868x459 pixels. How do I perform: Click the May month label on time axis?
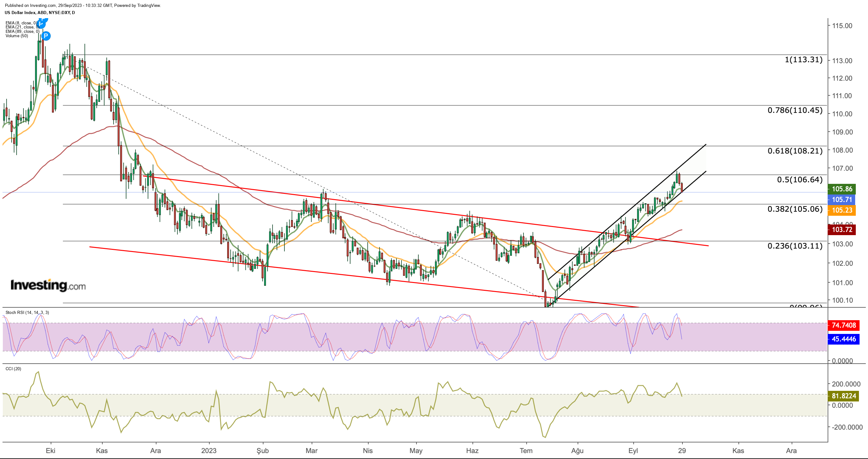click(416, 451)
